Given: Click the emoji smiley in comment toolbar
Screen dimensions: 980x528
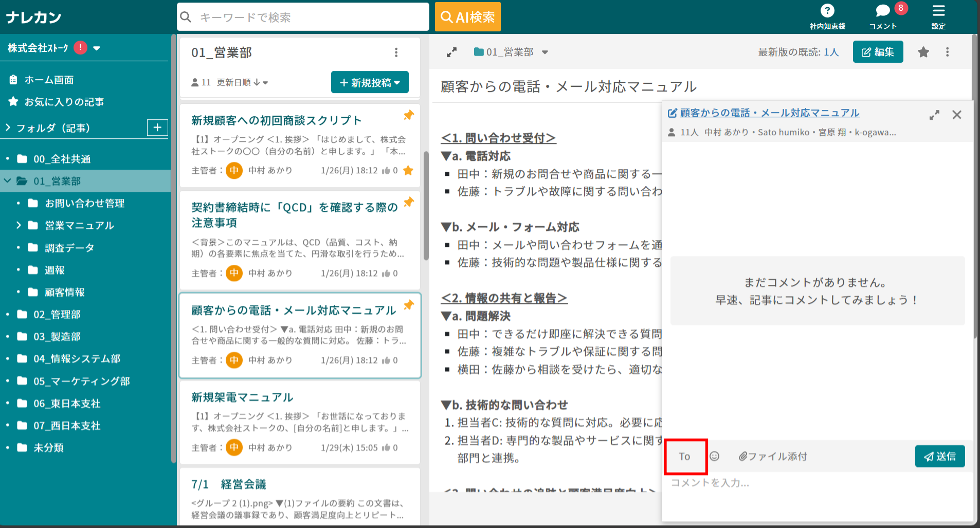Looking at the screenshot, I should click(716, 456).
